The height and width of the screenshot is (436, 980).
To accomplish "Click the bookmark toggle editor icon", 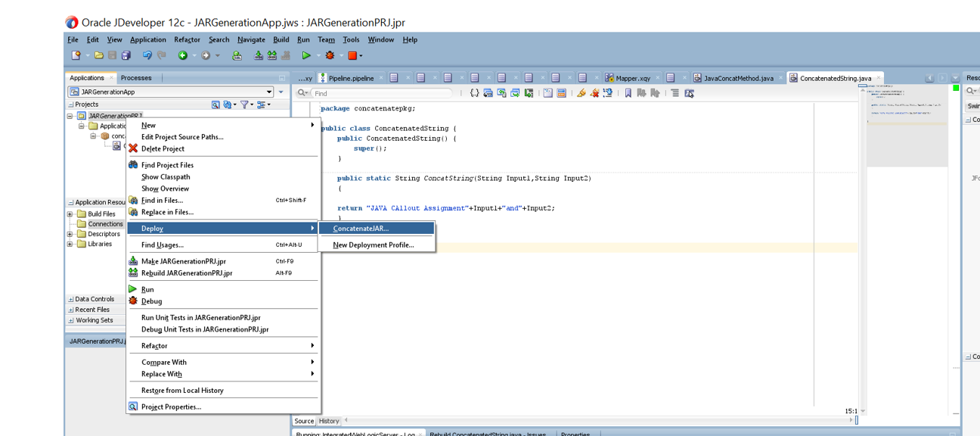I will click(628, 93).
